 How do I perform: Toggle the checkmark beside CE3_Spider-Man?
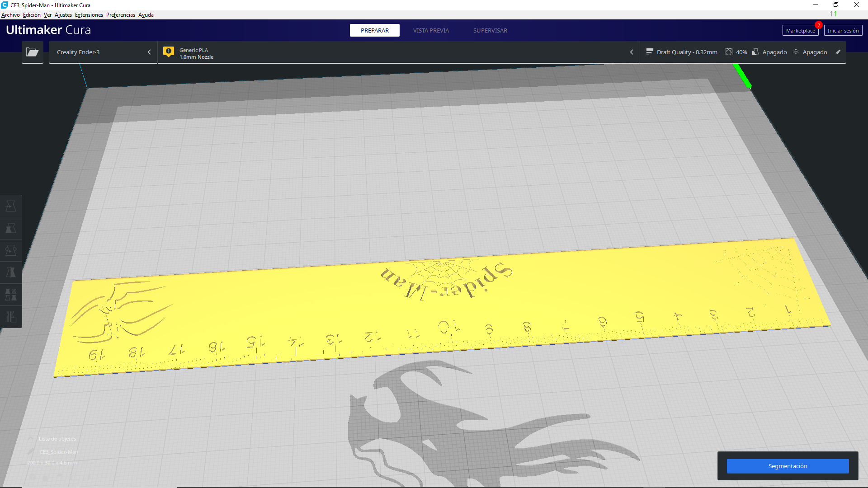coord(31,451)
